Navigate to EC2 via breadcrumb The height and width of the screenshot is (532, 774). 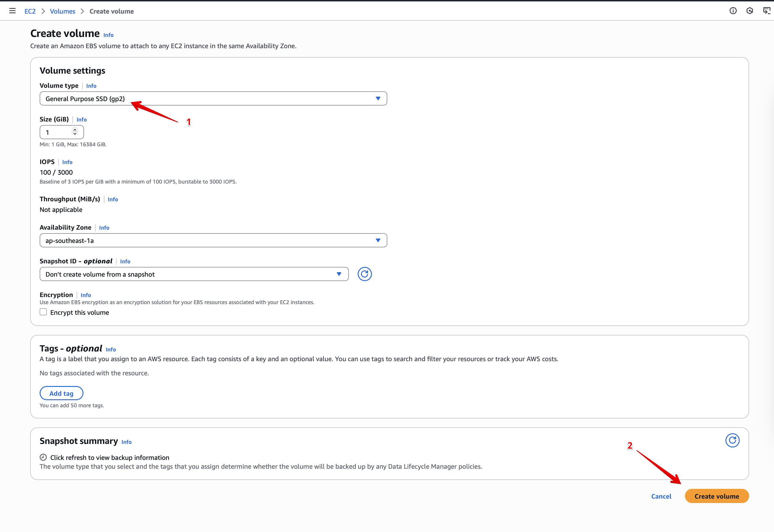point(30,11)
